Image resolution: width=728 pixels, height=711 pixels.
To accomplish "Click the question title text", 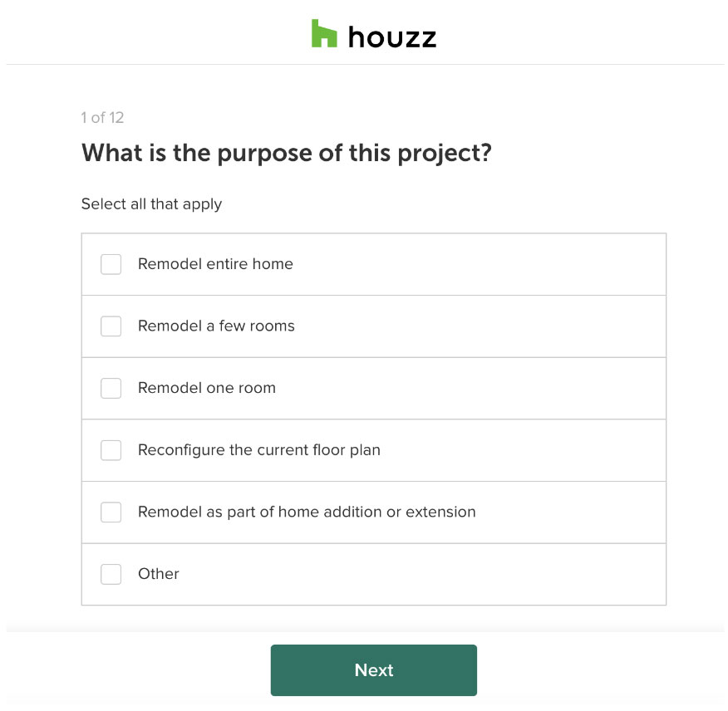I will tap(287, 153).
